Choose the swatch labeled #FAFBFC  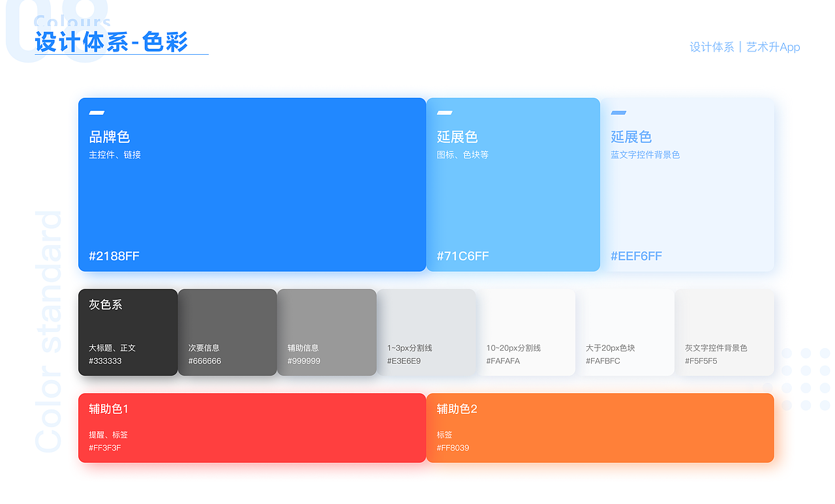(x=625, y=332)
